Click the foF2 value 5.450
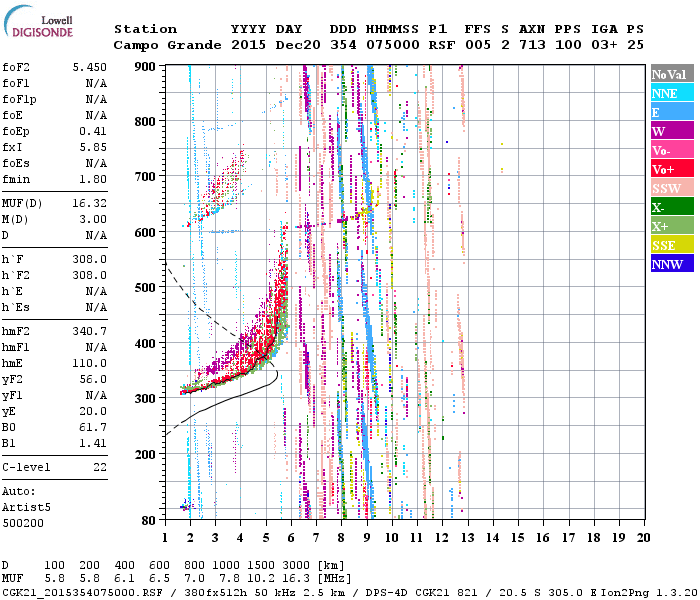 pyautogui.click(x=90, y=67)
